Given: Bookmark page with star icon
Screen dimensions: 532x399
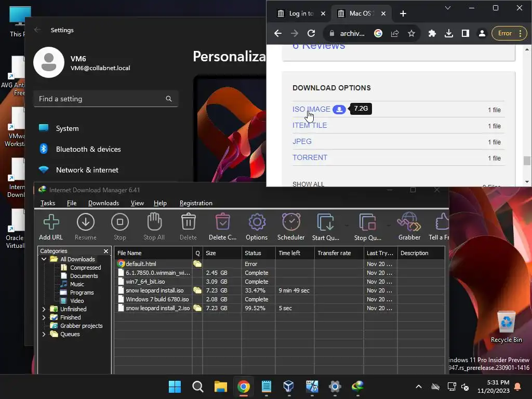Looking at the screenshot, I should click(x=411, y=33).
